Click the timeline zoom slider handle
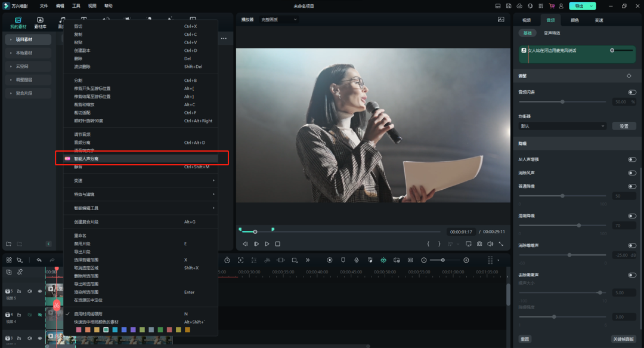Image resolution: width=644 pixels, height=348 pixels. coord(442,260)
